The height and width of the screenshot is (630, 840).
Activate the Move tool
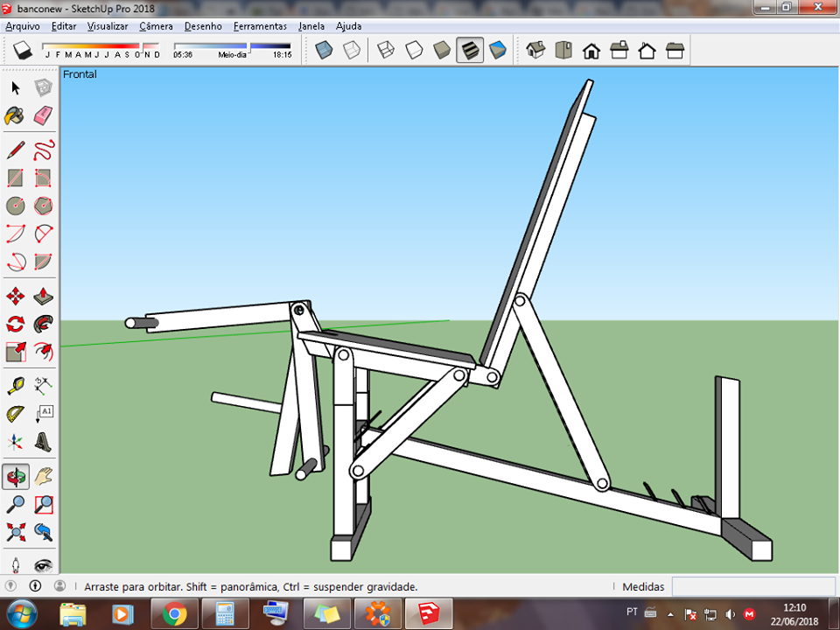click(16, 297)
